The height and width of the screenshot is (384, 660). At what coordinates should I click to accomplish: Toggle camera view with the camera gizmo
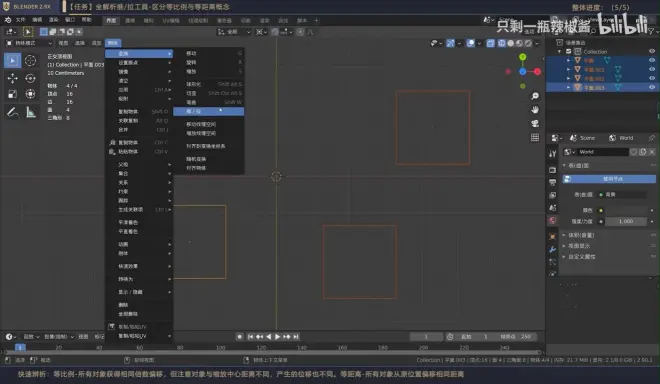tap(535, 124)
